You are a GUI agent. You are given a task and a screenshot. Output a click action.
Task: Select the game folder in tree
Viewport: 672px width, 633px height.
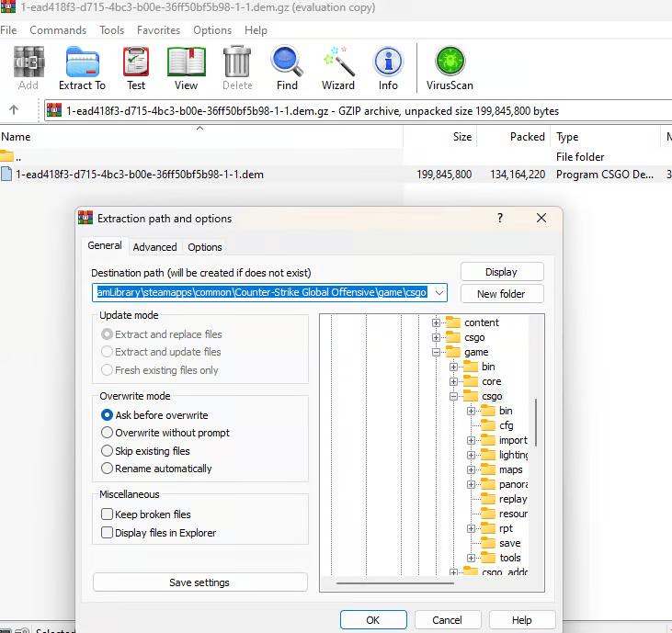pos(476,352)
